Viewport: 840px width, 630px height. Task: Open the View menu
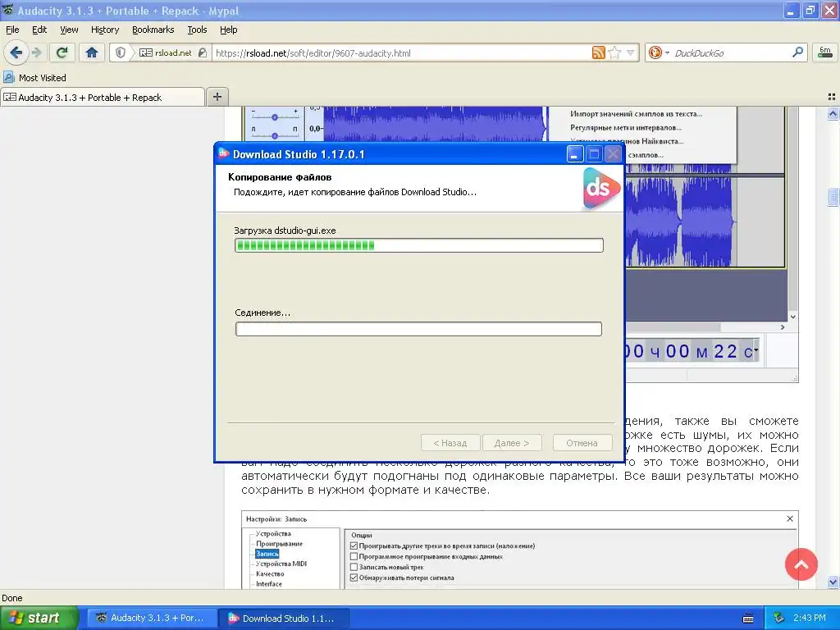pos(69,30)
